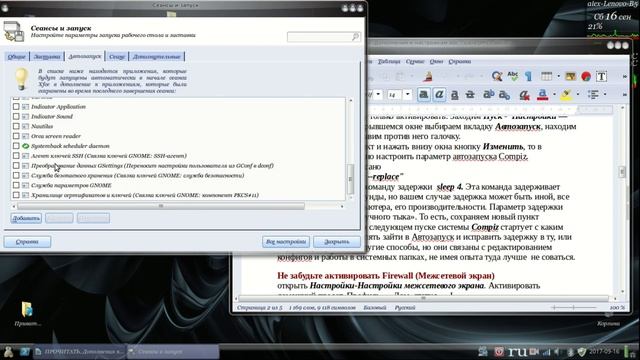The width and height of the screenshot is (640, 360).
Task: Apply bullet list formatting in Writer
Action: coord(593,95)
